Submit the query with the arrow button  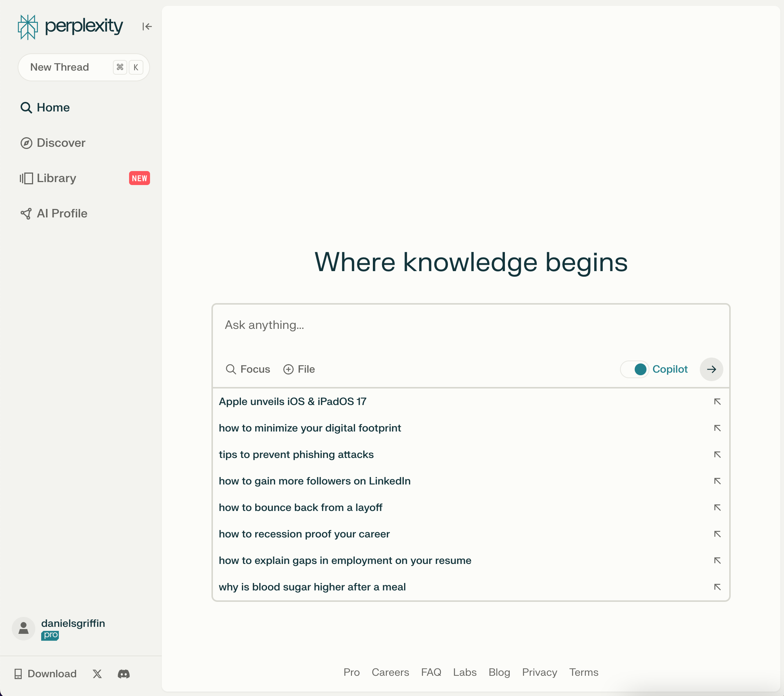(712, 369)
